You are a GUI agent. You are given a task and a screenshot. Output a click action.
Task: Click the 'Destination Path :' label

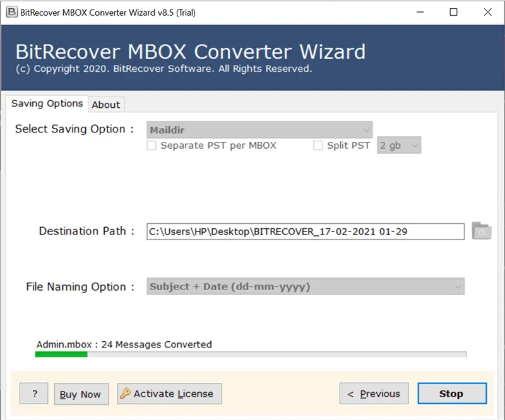(86, 231)
